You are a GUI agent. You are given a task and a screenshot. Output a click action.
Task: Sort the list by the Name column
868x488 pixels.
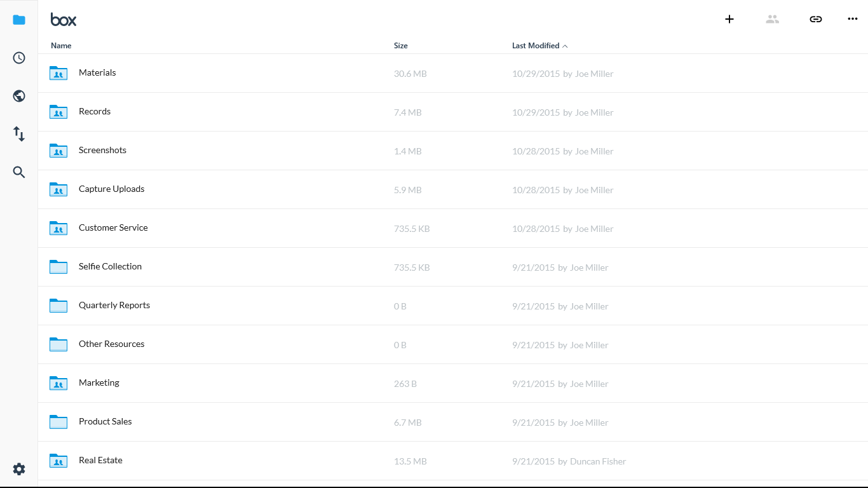[61, 46]
